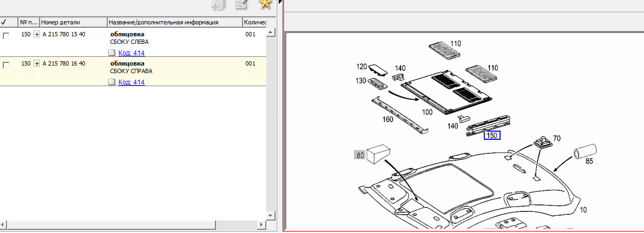Open Код: 414 link under СБОКУ СПРАВА
Screen dimensions: 644x233
pyautogui.click(x=132, y=82)
